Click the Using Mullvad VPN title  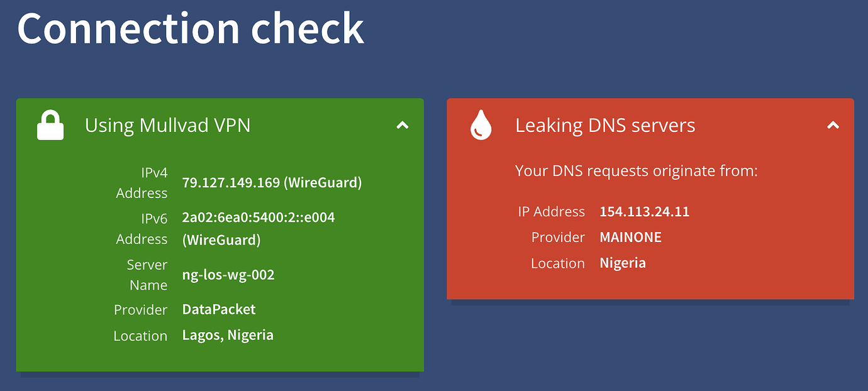point(167,125)
